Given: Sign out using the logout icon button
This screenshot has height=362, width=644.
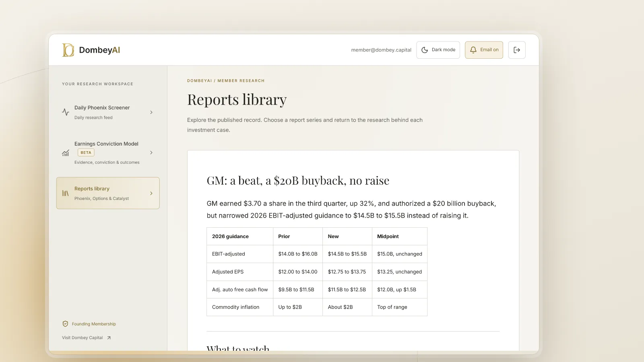Looking at the screenshot, I should (517, 50).
